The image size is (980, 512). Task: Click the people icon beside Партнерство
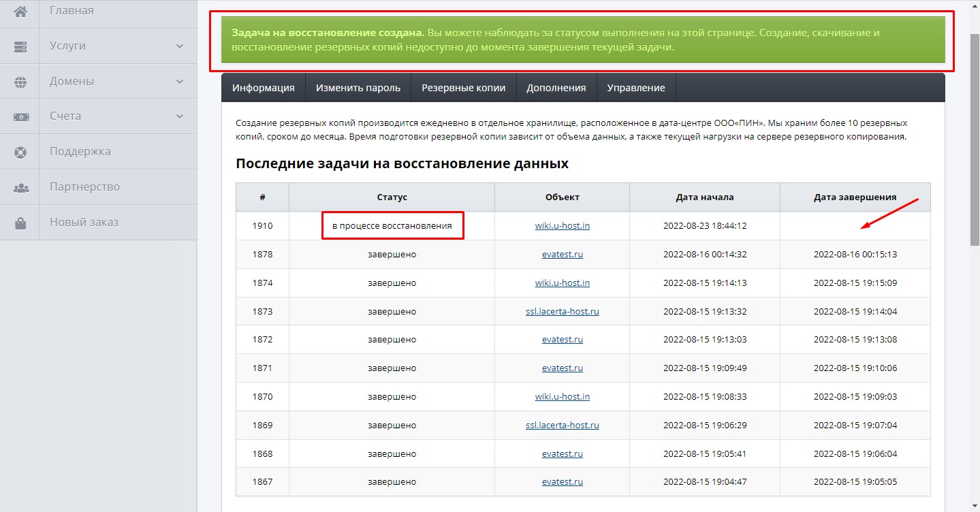pos(20,187)
